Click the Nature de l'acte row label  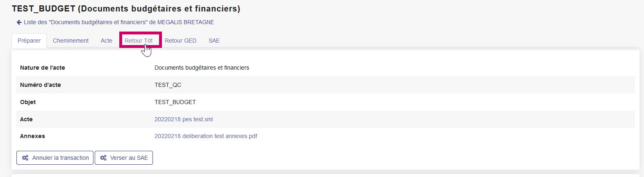[43, 68]
